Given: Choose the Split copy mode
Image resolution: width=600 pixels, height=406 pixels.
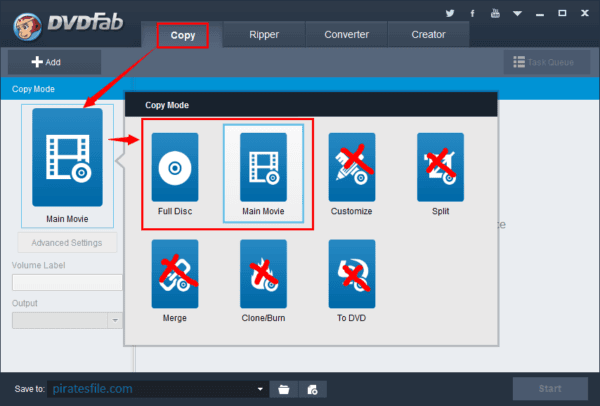Looking at the screenshot, I should [440, 174].
